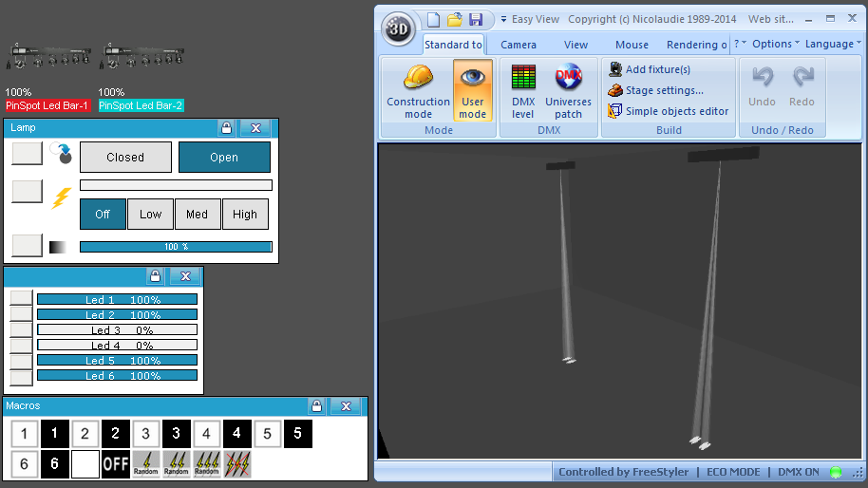Click the dimmer gradient icon

(x=58, y=247)
